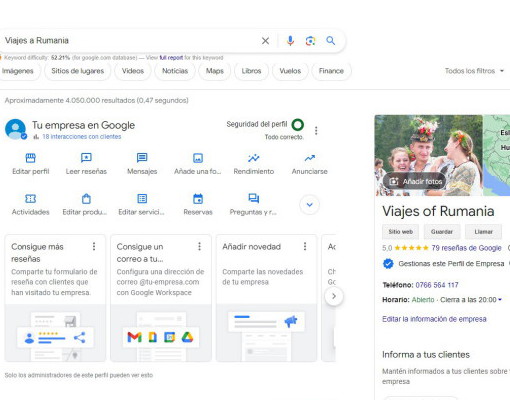Open options menu on Consigue más reseñas card
Viewport: 510px width, 400px height.
click(94, 246)
